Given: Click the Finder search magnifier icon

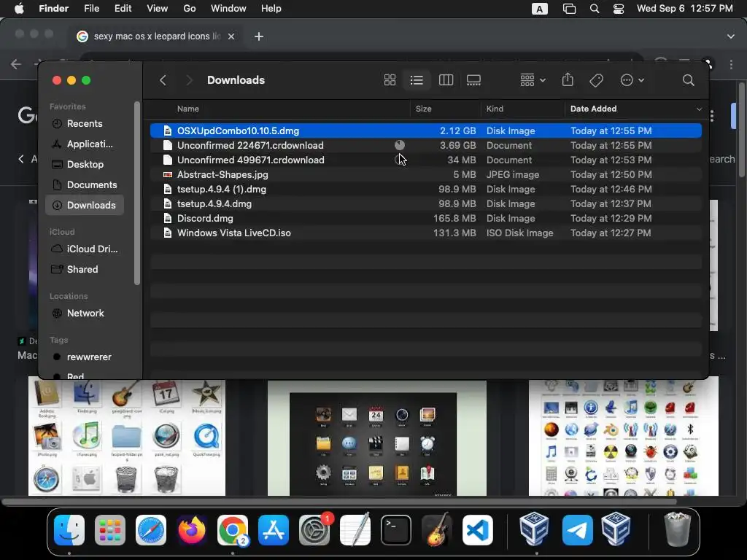Looking at the screenshot, I should pos(688,80).
